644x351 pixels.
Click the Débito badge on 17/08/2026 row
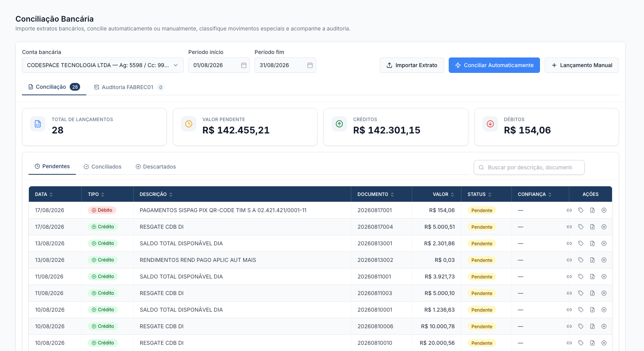(x=102, y=210)
